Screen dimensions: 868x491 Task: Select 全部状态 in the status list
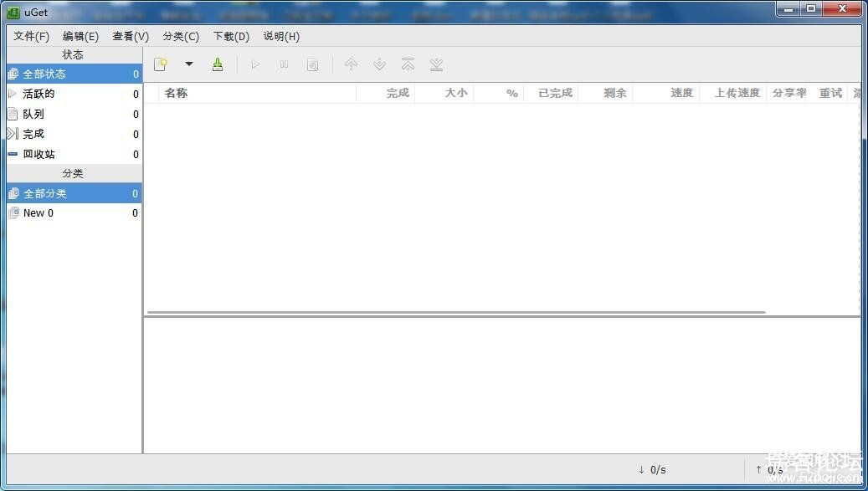74,74
